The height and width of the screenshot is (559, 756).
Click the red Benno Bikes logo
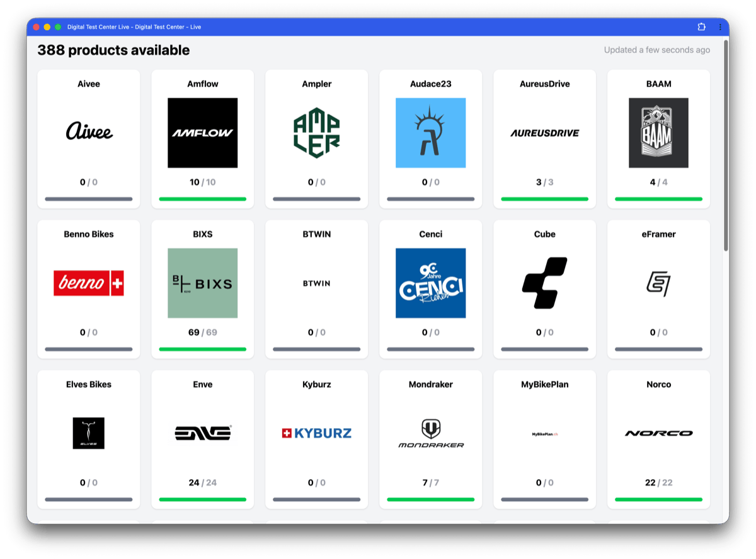point(89,283)
